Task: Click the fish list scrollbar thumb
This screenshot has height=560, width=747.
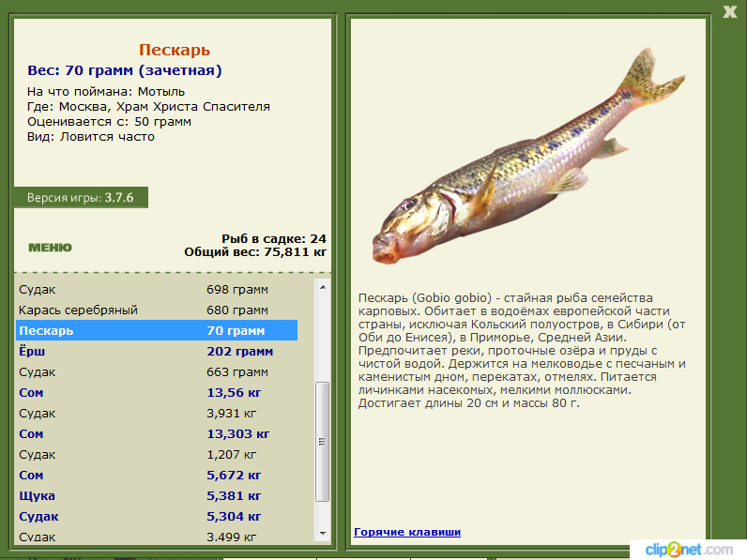Action: [323, 442]
